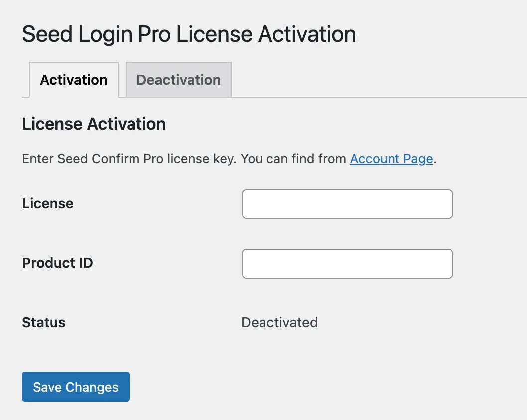Click the Product ID label
Viewport: 527px width, 420px height.
coord(57,263)
